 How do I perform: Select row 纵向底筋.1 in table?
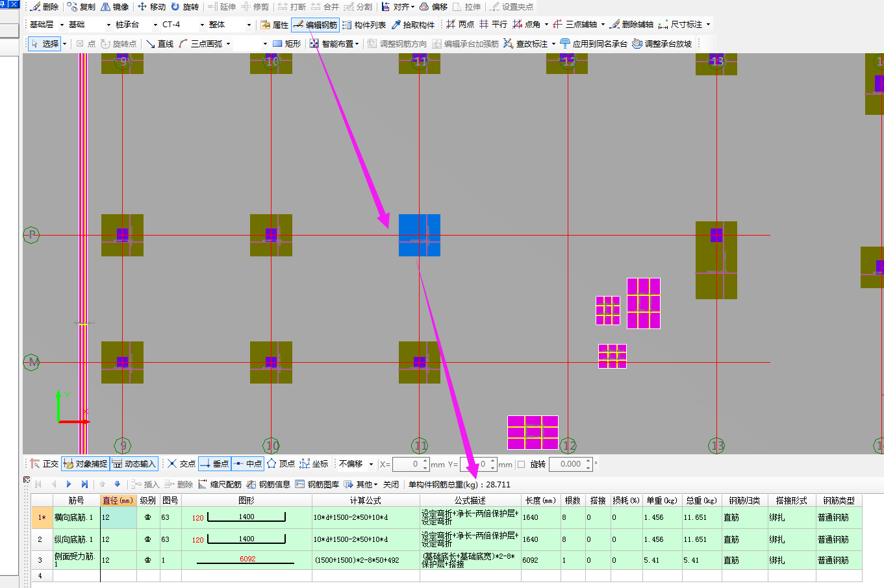click(446, 539)
